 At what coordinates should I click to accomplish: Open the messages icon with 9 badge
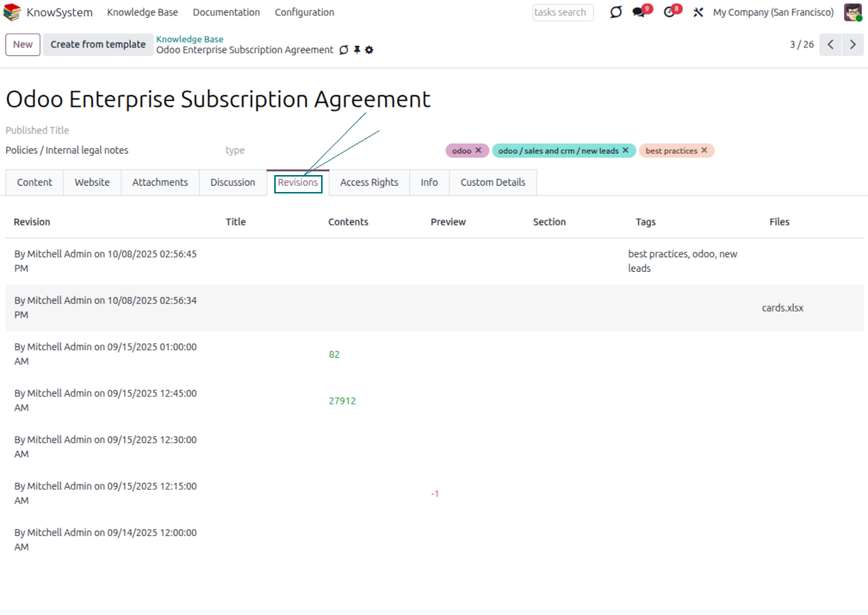click(638, 12)
